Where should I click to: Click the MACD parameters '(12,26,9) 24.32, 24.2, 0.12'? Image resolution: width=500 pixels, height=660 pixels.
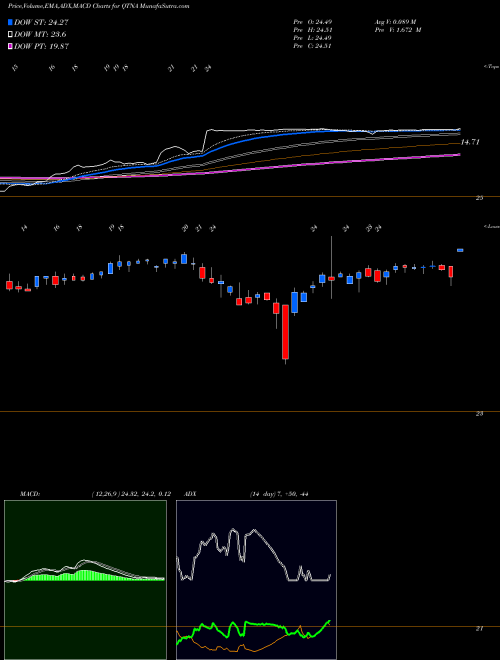(131, 494)
